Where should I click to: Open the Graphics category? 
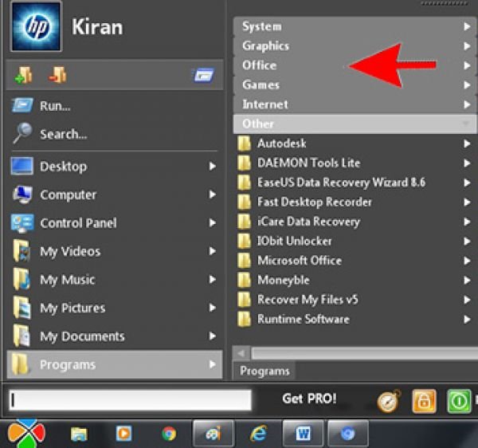pyautogui.click(x=355, y=46)
